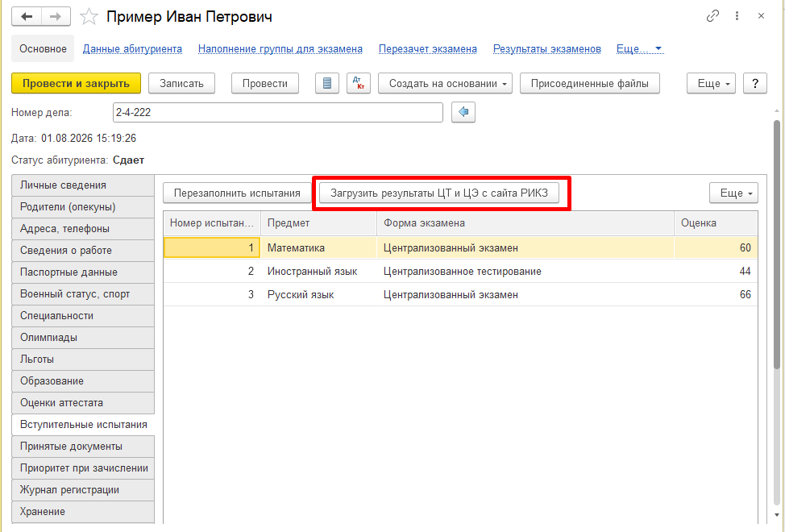Click the Провести button

(265, 84)
